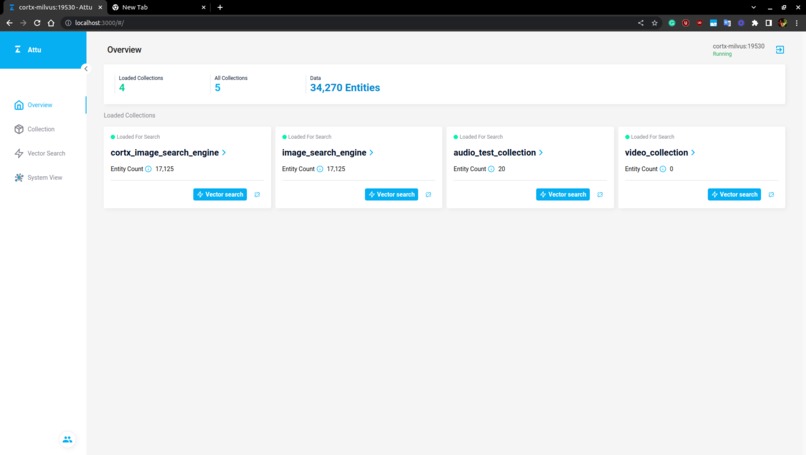This screenshot has width=806, height=455.
Task: Click the chevron next to cortx_image_search_engine
Action: (x=224, y=153)
